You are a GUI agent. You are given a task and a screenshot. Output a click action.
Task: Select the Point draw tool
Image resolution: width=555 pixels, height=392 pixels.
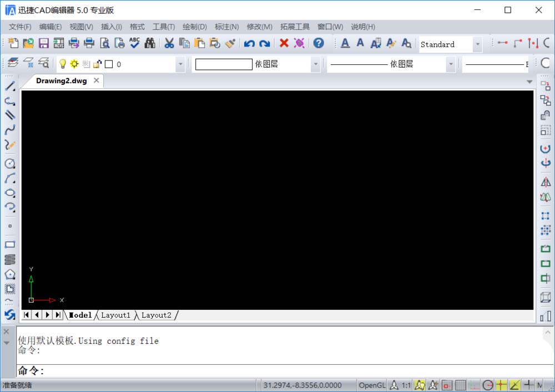click(10, 226)
